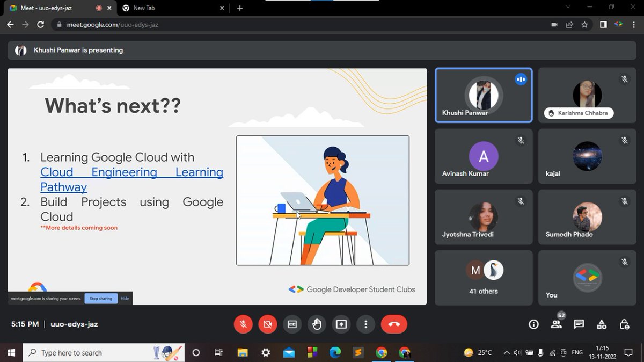Open the activities icon in Meet
The height and width of the screenshot is (362, 644).
click(x=602, y=324)
